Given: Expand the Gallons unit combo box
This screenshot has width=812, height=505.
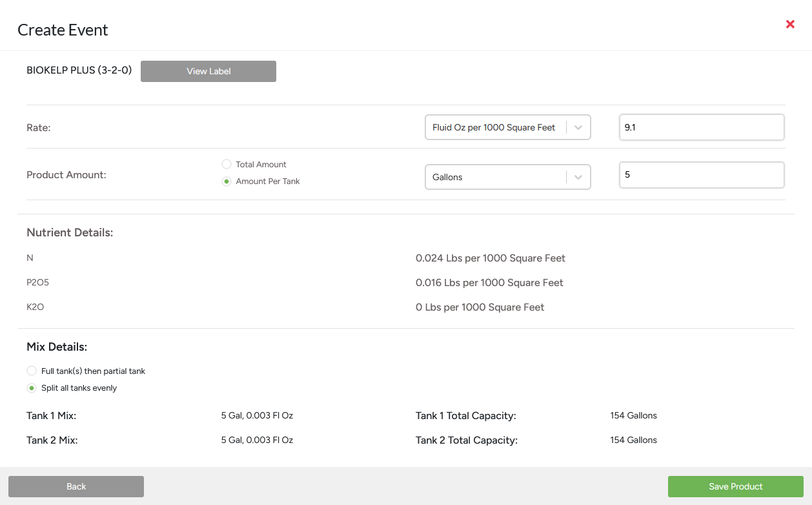Looking at the screenshot, I should click(x=494, y=177).
